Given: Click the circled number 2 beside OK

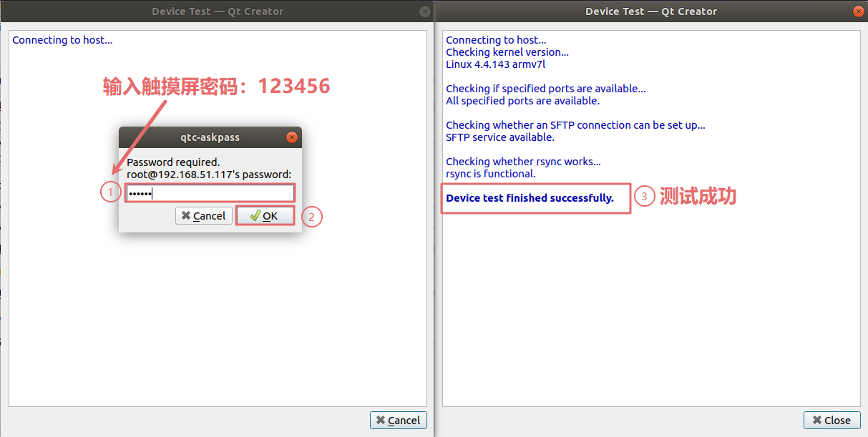Looking at the screenshot, I should [x=312, y=217].
